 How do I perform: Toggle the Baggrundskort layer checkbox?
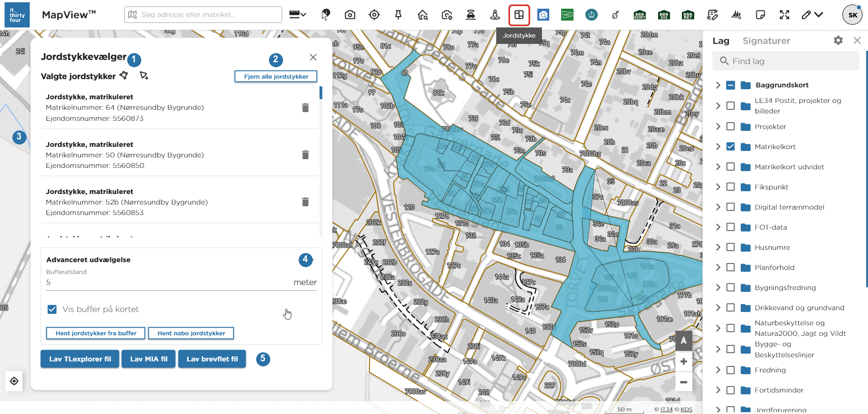point(730,85)
